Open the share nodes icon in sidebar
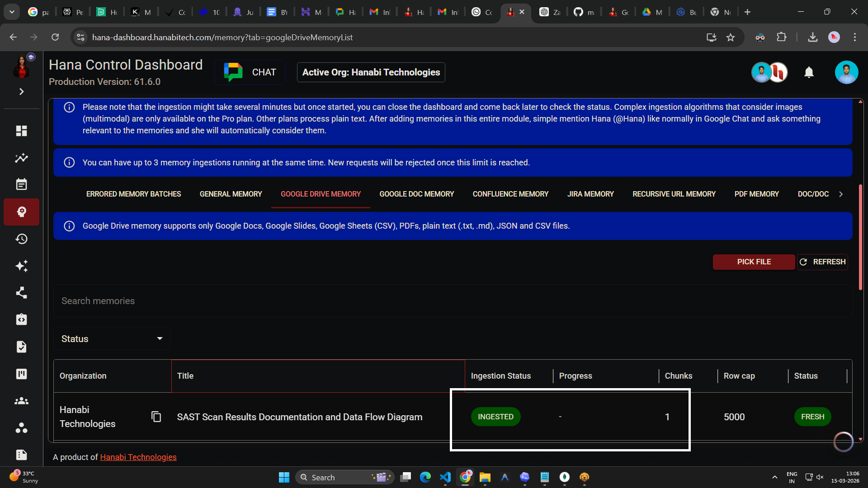This screenshot has height=488, width=868. coord(21,293)
